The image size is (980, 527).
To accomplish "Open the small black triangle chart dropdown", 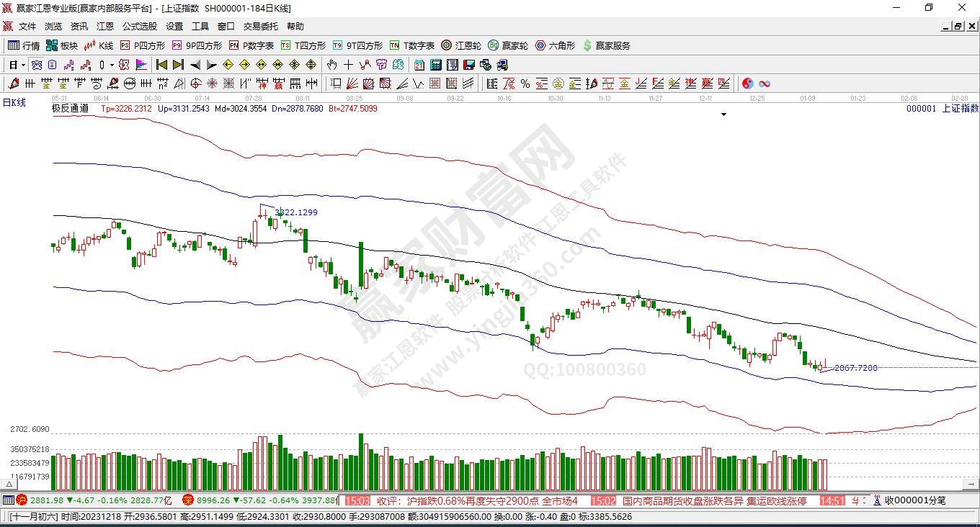I will tap(723, 114).
